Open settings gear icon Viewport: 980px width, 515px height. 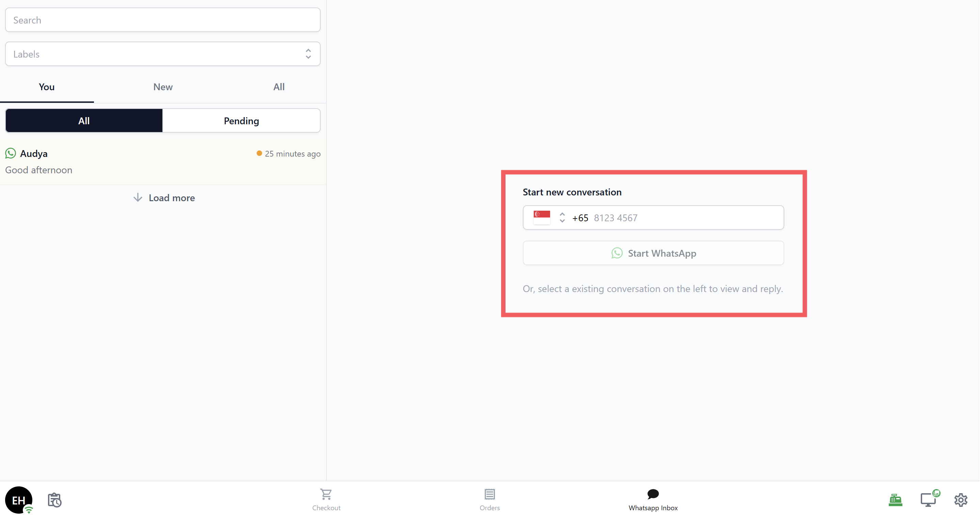(x=961, y=499)
